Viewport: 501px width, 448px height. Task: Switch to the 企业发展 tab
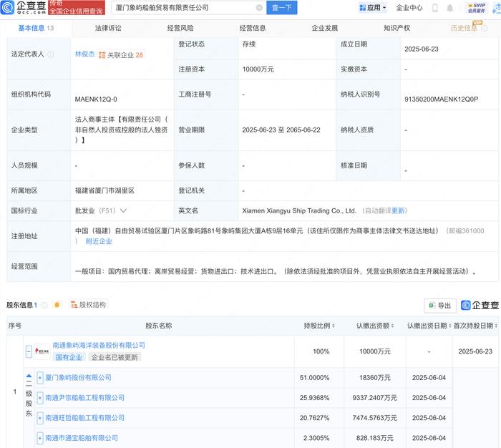[325, 28]
